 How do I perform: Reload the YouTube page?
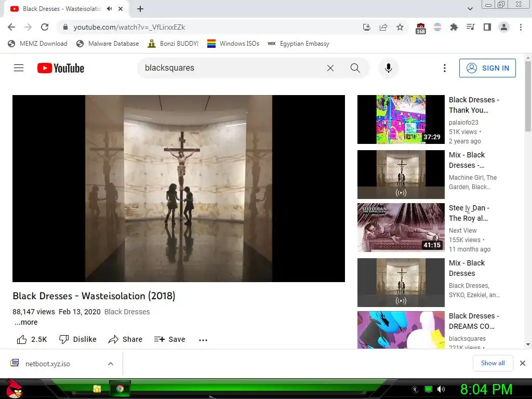(x=45, y=27)
